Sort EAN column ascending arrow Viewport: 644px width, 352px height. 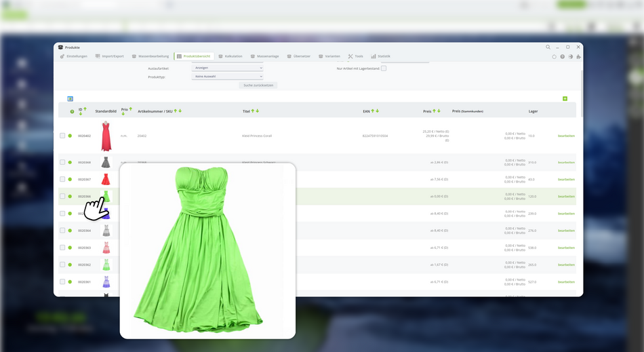pyautogui.click(x=373, y=111)
